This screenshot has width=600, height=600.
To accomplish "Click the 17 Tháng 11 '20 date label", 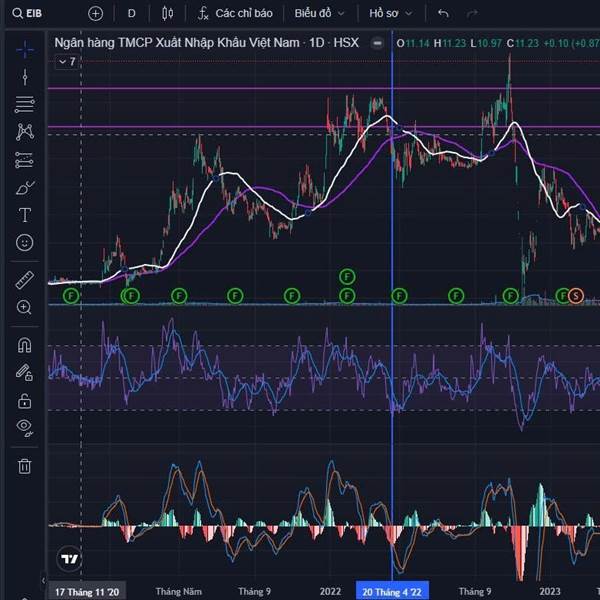I will (x=87, y=592).
